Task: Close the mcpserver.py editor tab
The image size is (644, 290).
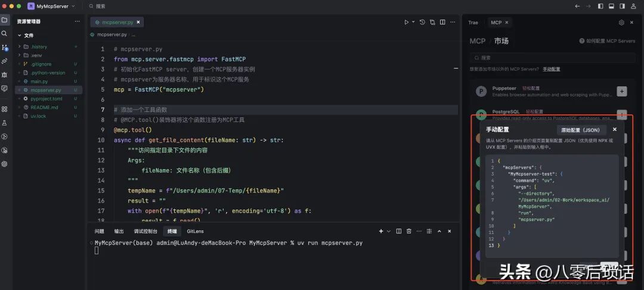Action: coord(138,22)
